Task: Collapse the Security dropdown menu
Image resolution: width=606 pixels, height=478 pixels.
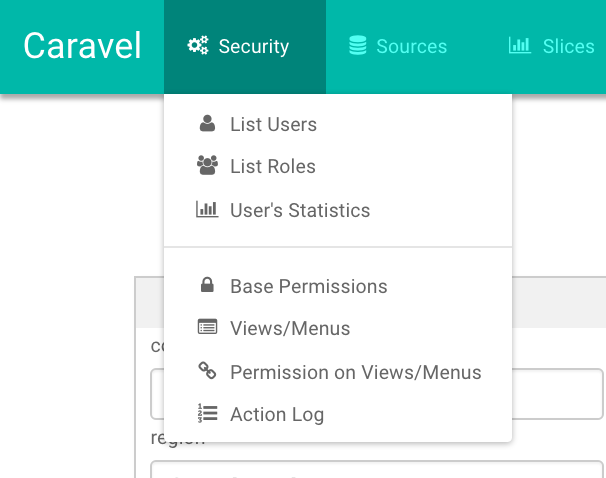Action: (x=244, y=46)
